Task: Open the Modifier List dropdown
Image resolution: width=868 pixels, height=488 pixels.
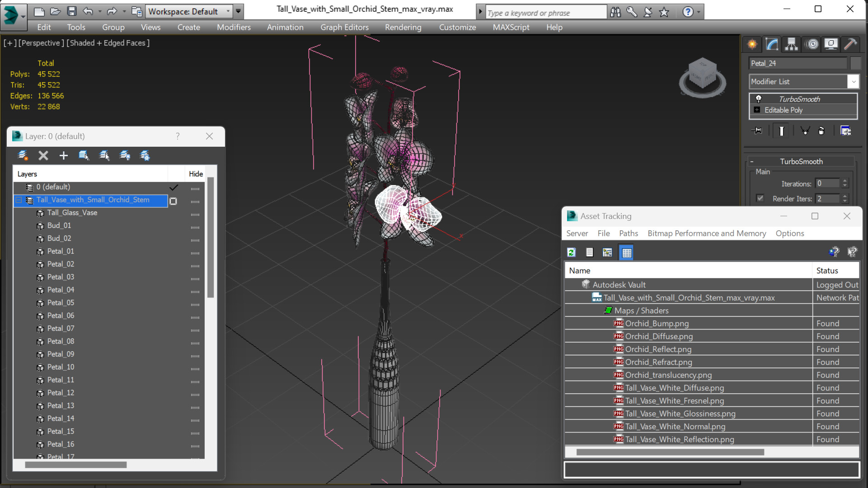Action: point(853,82)
